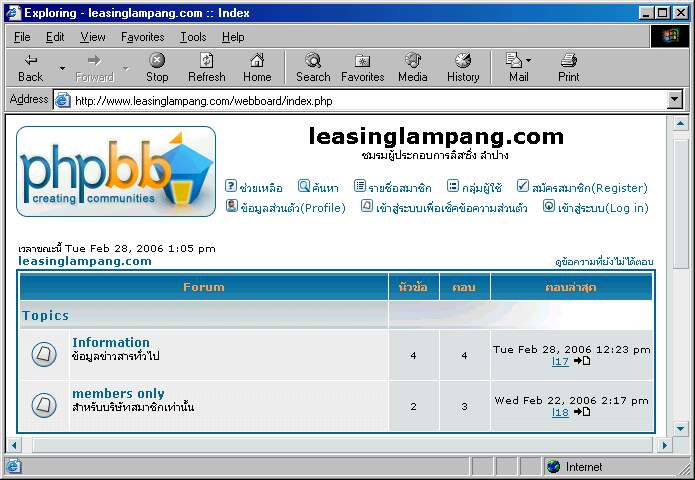Image resolution: width=695 pixels, height=480 pixels.
Task: Expand the Back button history dropdown arrow
Action: coord(62,69)
